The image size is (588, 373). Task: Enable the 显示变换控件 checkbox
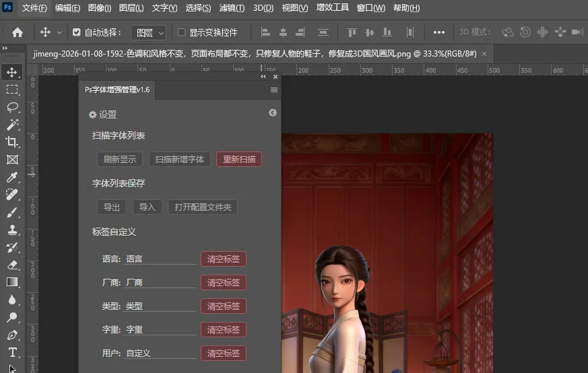[181, 32]
